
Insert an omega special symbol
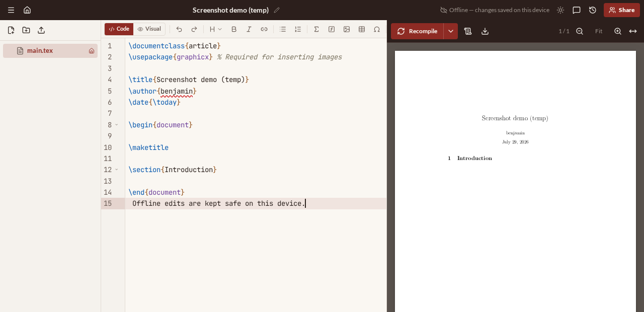coord(377,29)
